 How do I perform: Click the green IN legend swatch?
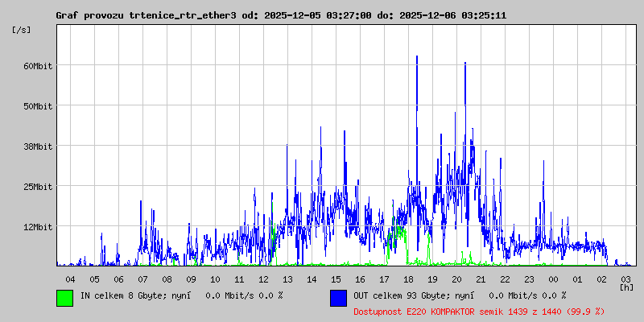click(x=65, y=298)
